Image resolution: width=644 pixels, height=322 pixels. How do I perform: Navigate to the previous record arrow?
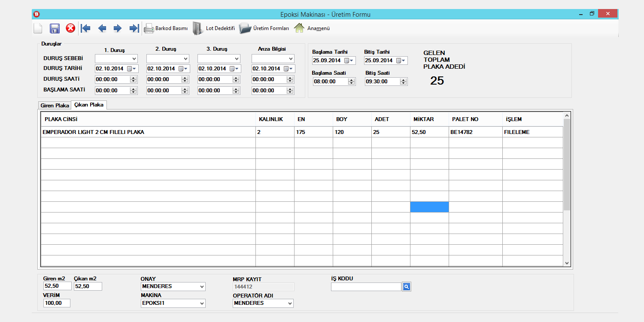[102, 28]
